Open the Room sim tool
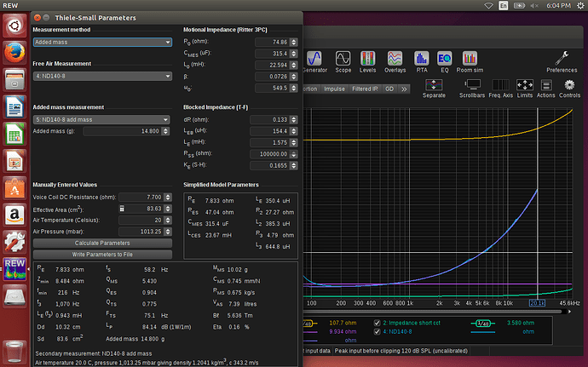 coord(470,62)
